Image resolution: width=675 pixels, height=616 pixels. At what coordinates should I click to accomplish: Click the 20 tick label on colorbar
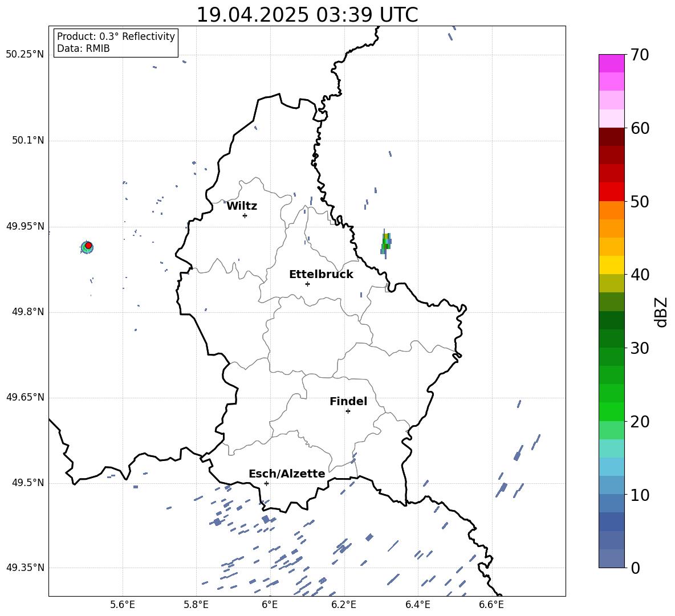coord(640,422)
